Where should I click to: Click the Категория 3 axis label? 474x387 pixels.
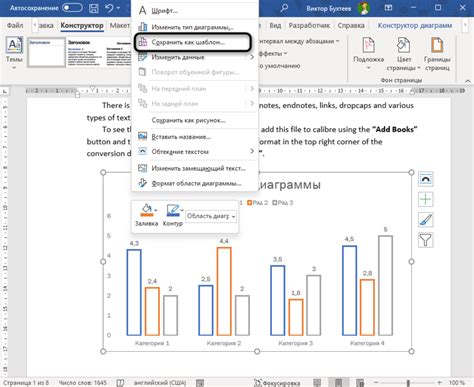pyautogui.click(x=295, y=343)
